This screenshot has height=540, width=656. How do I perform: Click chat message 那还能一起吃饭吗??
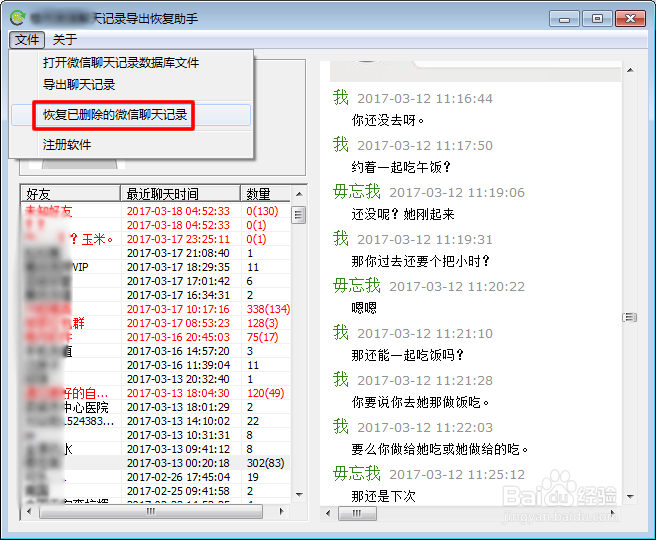click(407, 355)
